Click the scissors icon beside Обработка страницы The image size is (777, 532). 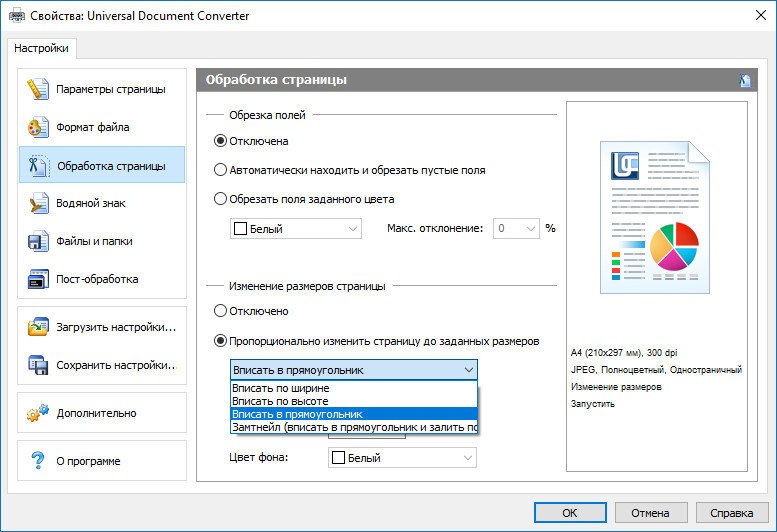[x=38, y=165]
